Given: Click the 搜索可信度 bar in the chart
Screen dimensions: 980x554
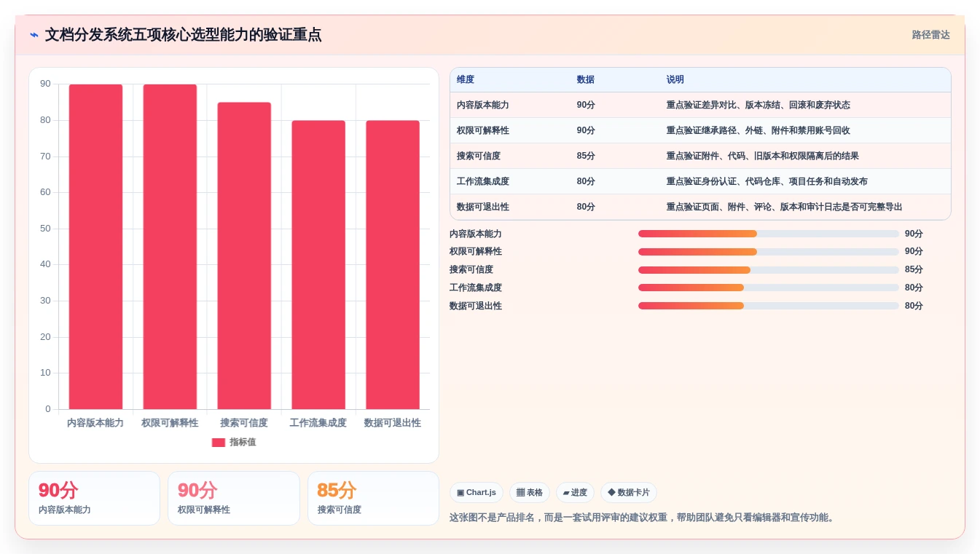Looking at the screenshot, I should pos(244,256).
